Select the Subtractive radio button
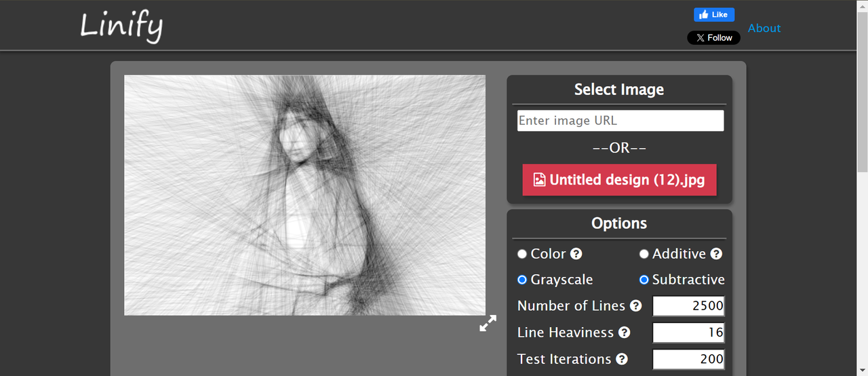Image resolution: width=868 pixels, height=376 pixels. point(644,280)
